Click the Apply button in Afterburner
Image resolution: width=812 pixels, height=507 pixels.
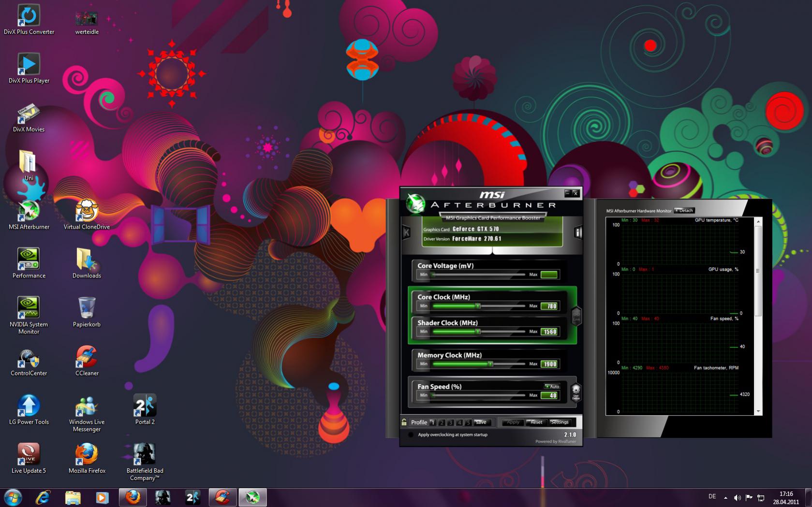click(513, 422)
